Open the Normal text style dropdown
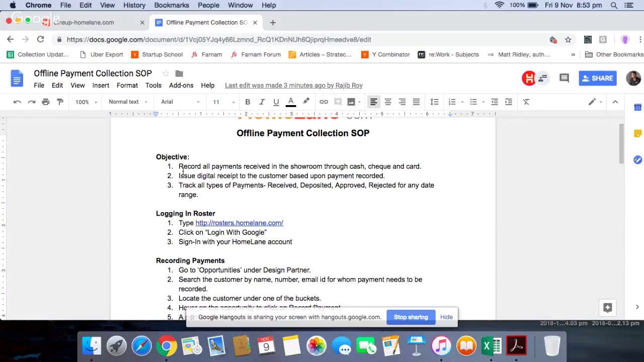The height and width of the screenshot is (362, 644). (x=128, y=102)
